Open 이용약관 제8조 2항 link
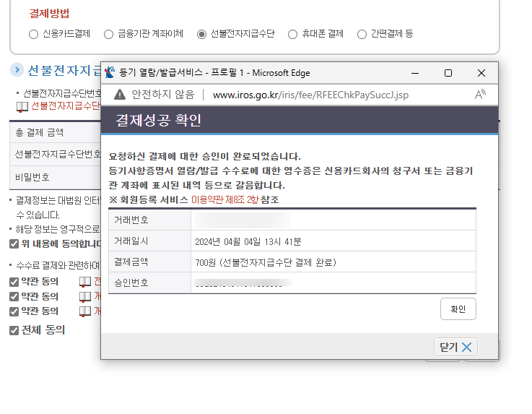Image resolution: width=532 pixels, height=414 pixels. [x=224, y=199]
